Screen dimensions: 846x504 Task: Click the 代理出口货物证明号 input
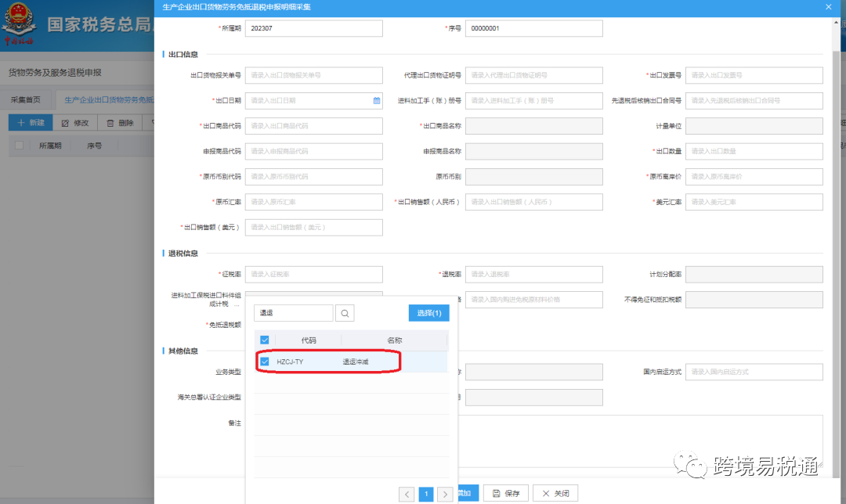pos(534,75)
